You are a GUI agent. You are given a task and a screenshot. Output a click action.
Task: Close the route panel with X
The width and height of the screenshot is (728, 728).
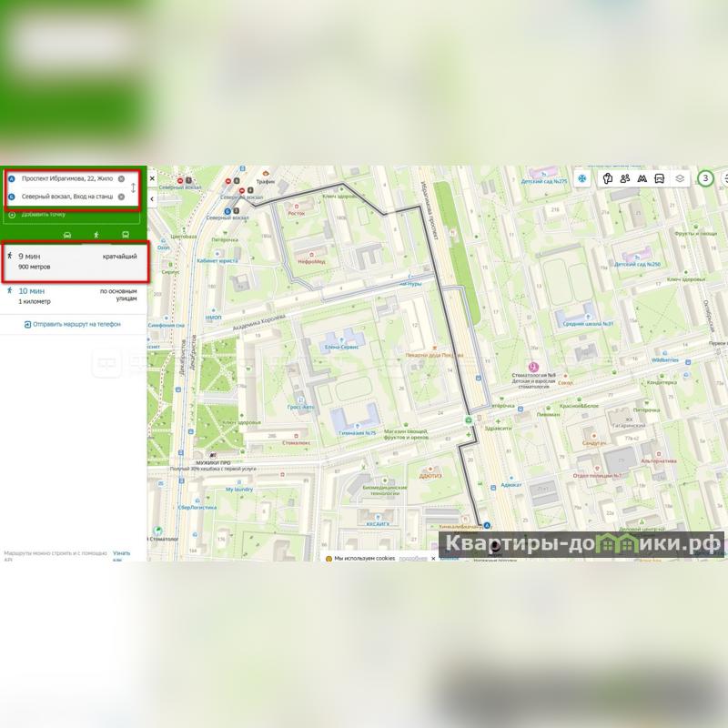coord(152,179)
